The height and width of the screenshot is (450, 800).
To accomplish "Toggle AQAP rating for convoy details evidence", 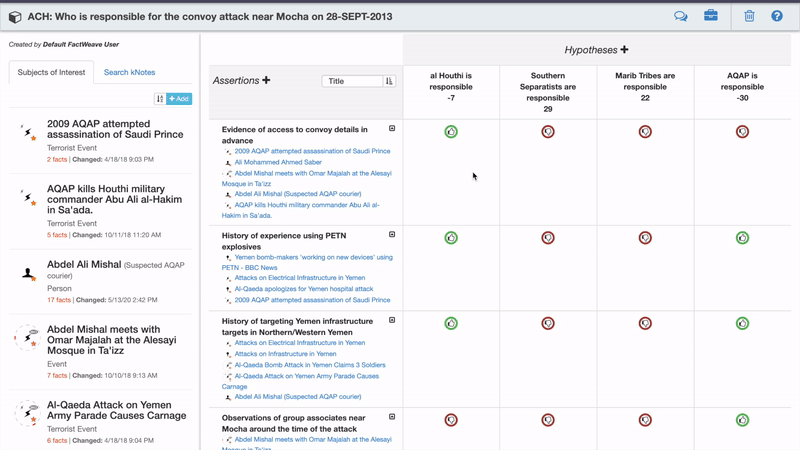I will coord(742,132).
